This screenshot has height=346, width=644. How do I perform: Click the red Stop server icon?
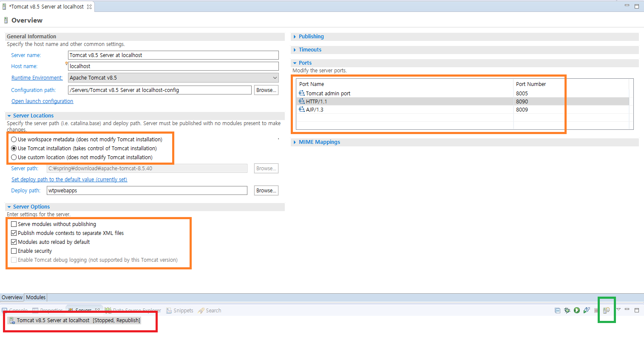pos(596,310)
